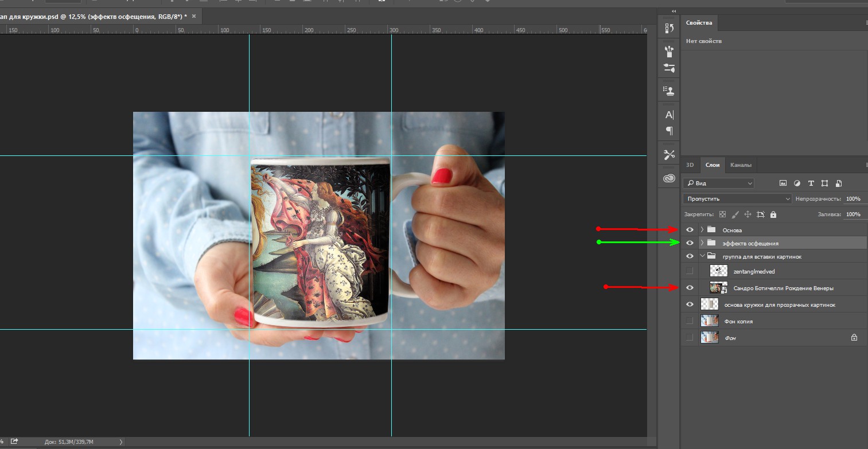Open the Paragraph panel icon
The height and width of the screenshot is (449, 868).
(x=669, y=131)
